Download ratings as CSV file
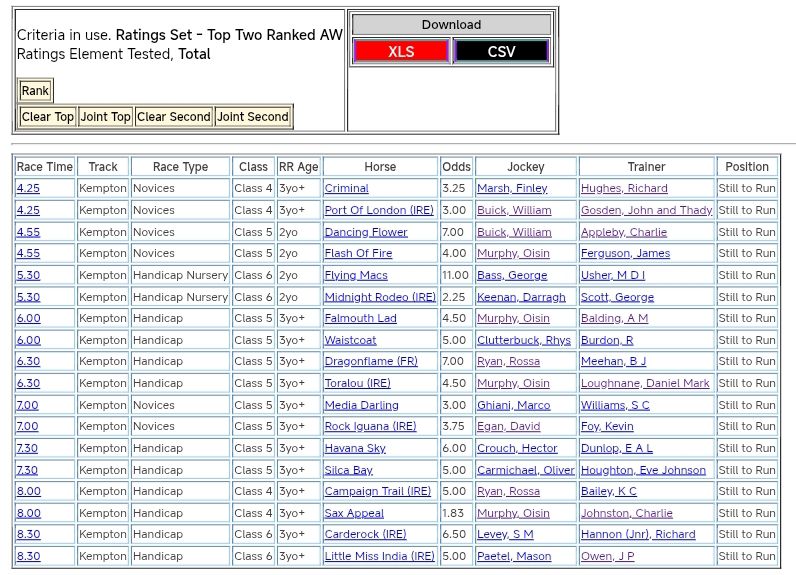796x575 pixels. pos(501,52)
